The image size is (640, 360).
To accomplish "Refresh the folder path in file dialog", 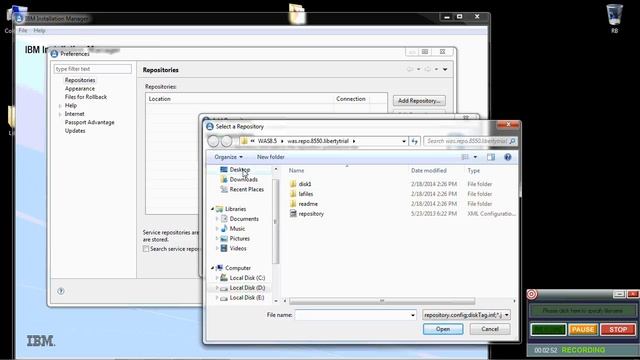I will point(415,141).
